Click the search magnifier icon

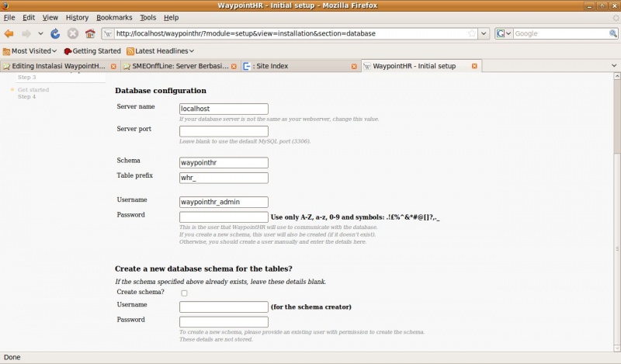click(612, 34)
